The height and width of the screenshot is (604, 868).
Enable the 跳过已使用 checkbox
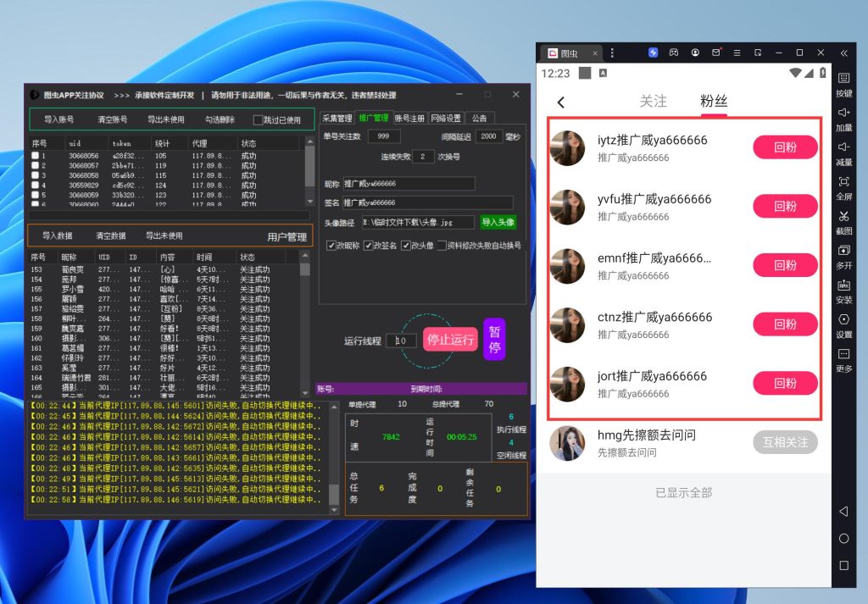pos(259,120)
